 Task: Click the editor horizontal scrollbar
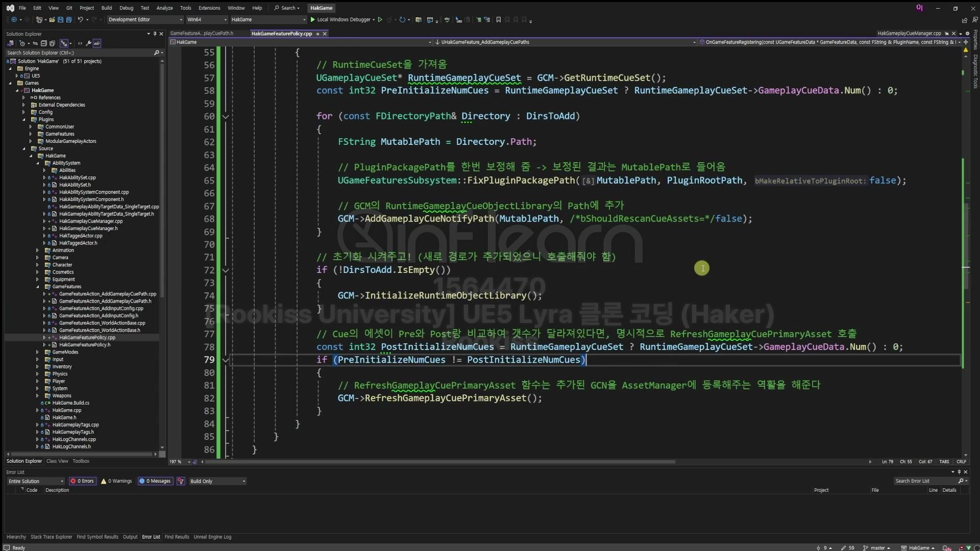coord(439,462)
